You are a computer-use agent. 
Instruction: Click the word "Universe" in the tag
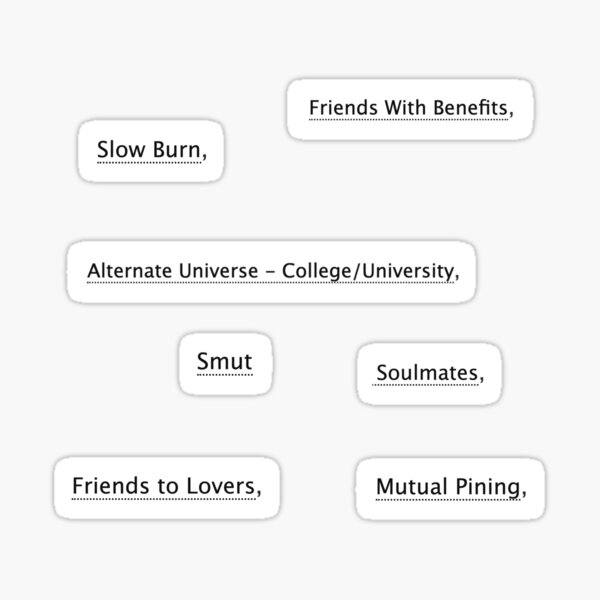(218, 271)
